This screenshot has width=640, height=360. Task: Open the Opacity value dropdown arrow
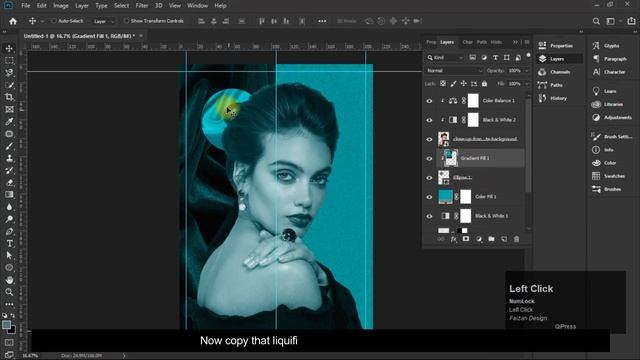pos(527,71)
